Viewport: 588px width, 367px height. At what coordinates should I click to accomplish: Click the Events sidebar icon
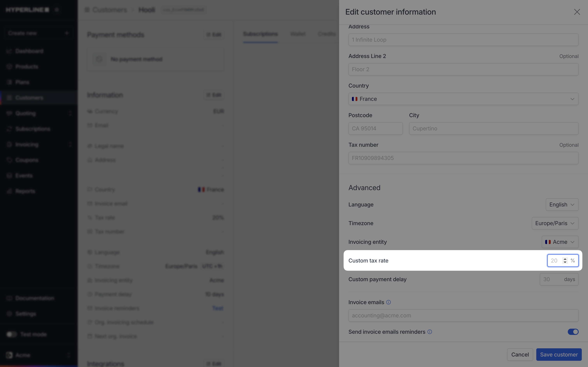click(x=9, y=176)
